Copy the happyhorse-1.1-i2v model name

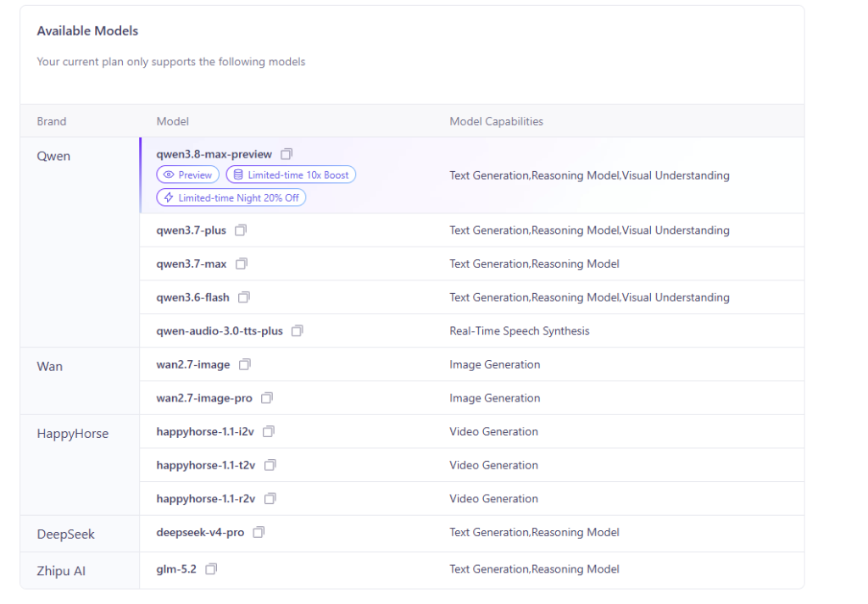click(x=269, y=431)
